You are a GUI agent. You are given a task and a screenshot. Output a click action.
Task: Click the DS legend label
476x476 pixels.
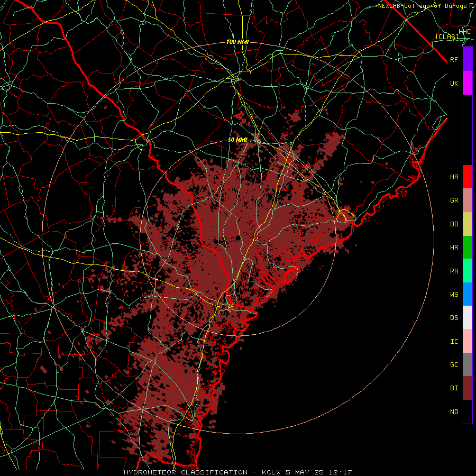click(454, 318)
